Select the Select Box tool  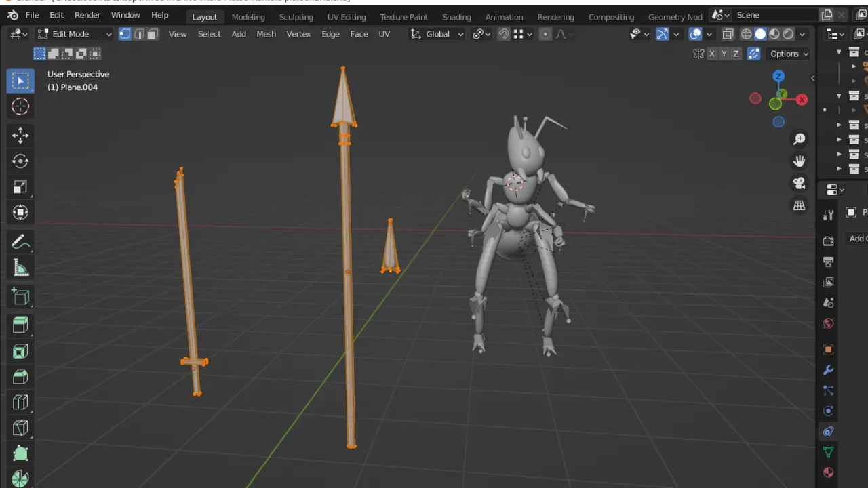20,81
